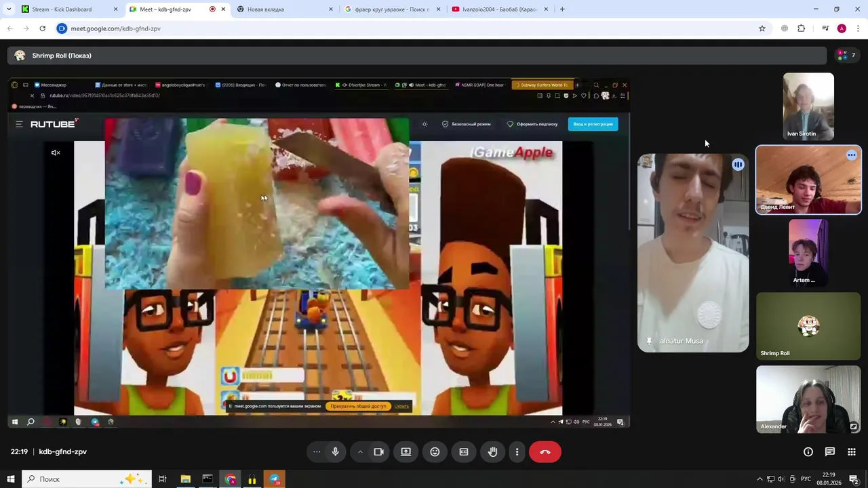Click the globe extension icon in toolbar
868x488 pixels.
click(x=785, y=28)
